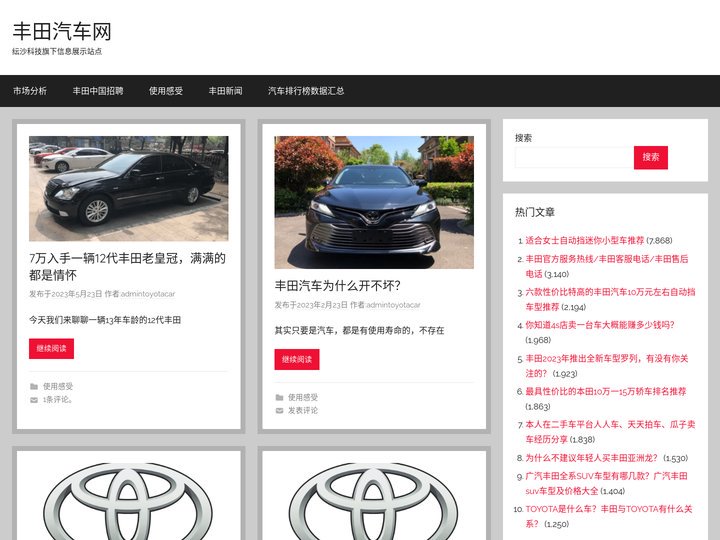The width and height of the screenshot is (720, 540).
Task: Go to 丰田中国招聘 in navigation
Action: point(98,91)
